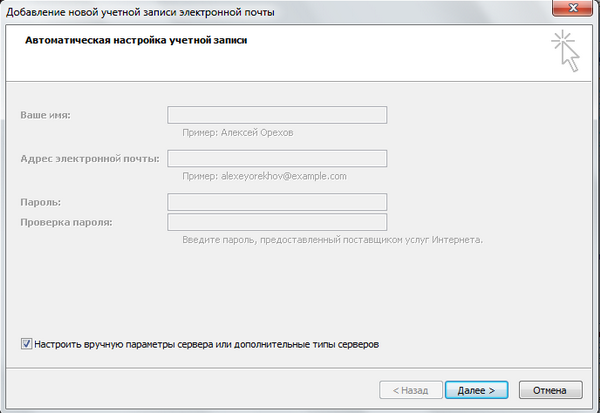This screenshot has height=413, width=600.
Task: Click the "Введите пароль" hint text
Action: tap(333, 240)
